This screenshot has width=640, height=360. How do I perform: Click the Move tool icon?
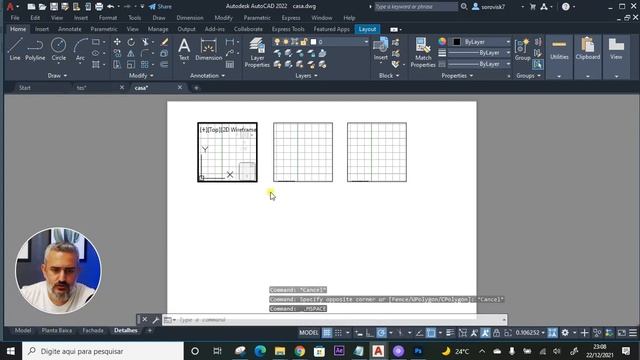(x=117, y=42)
